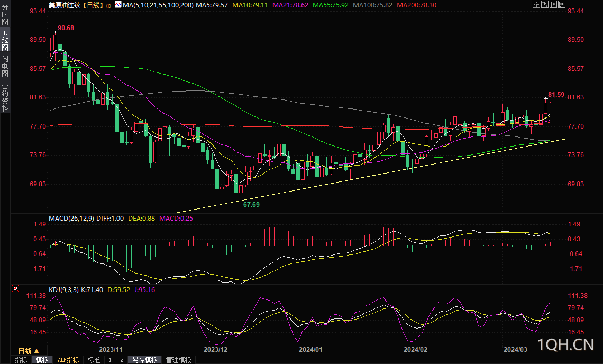Image resolution: width=603 pixels, height=364 pixels.
Task: Click the K:71.40 value
Action: 92,290
